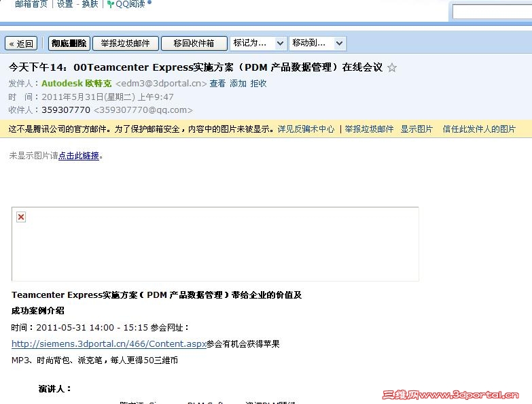Expand the 移动到... dropdown
The image size is (532, 404).
point(317,44)
